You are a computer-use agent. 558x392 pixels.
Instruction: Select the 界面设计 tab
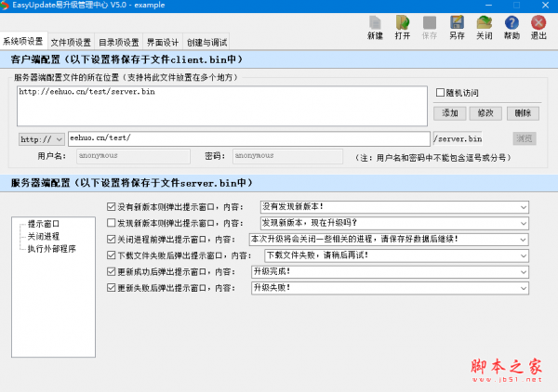[x=163, y=43]
